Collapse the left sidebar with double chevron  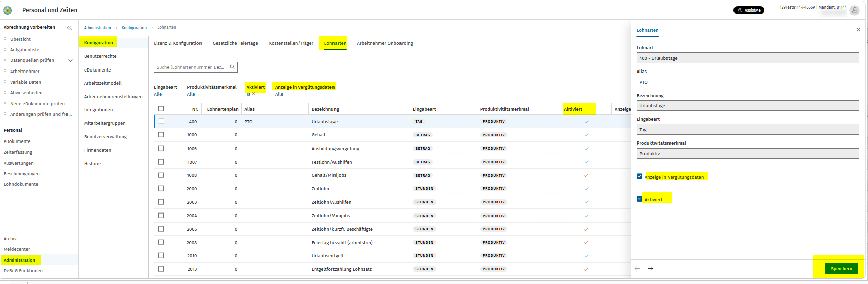69,28
